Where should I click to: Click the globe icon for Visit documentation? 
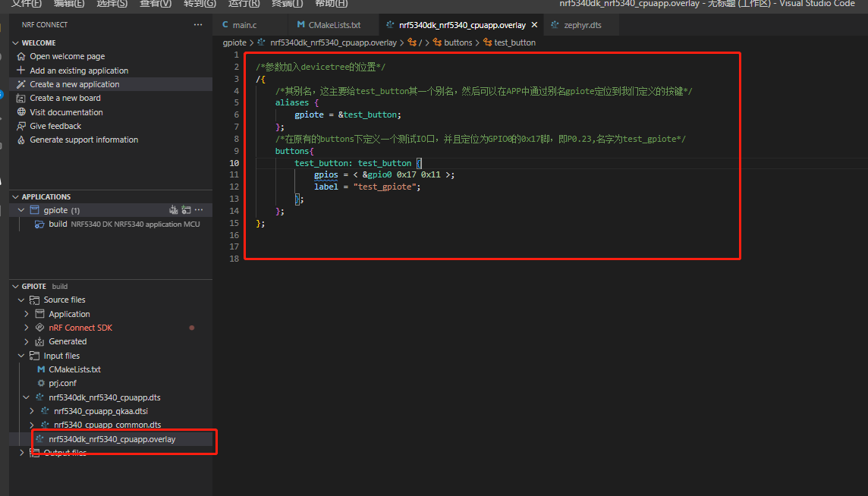(x=21, y=111)
